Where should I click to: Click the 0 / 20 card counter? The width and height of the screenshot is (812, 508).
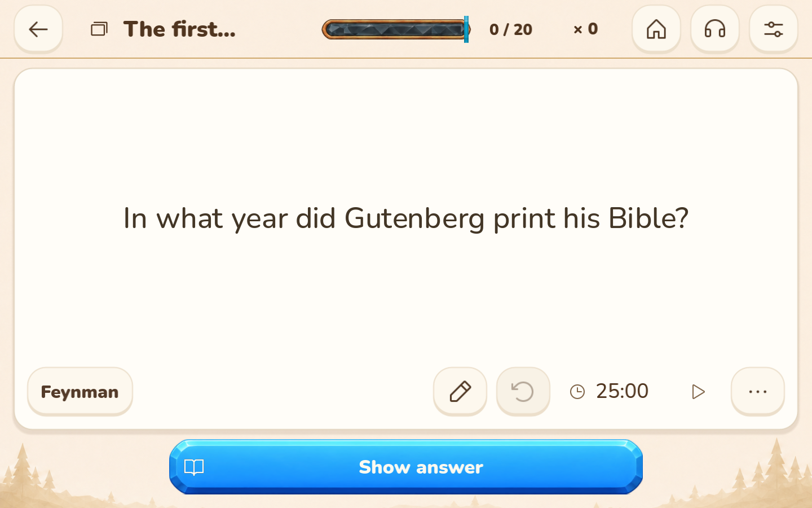511,29
